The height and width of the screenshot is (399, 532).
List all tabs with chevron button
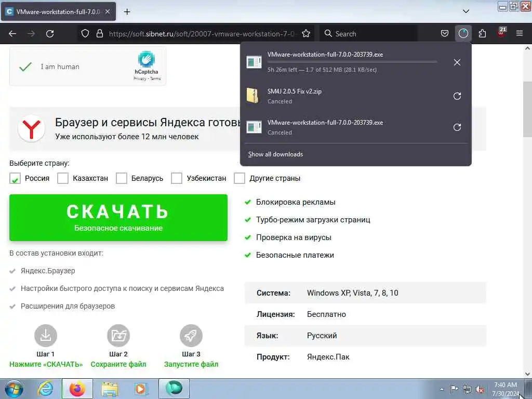pyautogui.click(x=466, y=11)
